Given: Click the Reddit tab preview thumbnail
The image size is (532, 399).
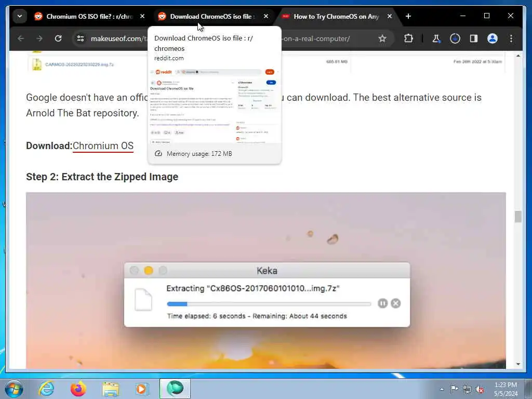Looking at the screenshot, I should point(215,105).
